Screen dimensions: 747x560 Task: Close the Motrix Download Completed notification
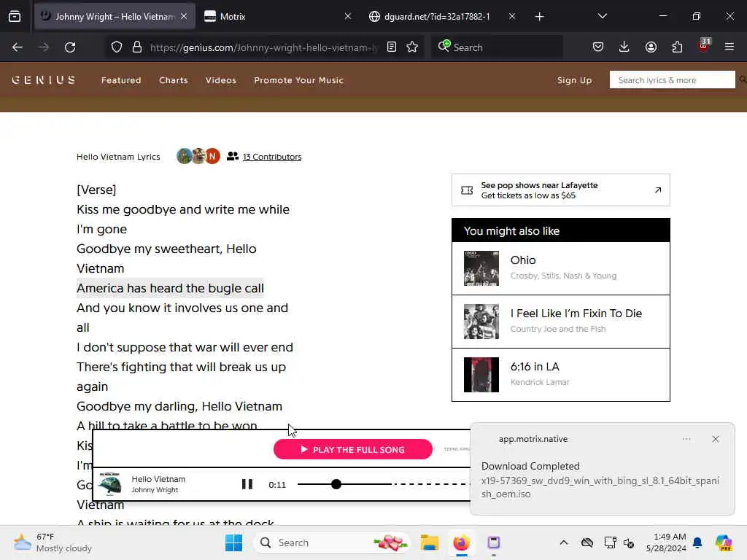tap(715, 439)
